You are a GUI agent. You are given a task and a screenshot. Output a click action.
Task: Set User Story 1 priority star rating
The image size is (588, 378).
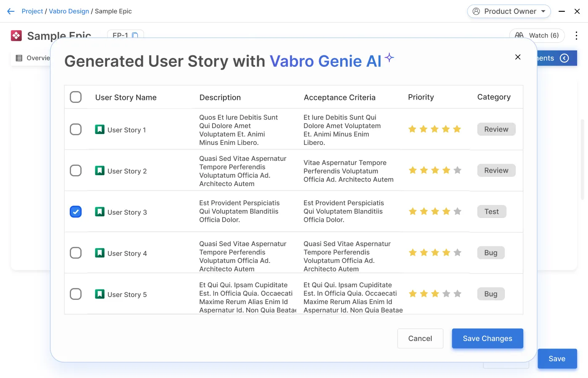coord(435,129)
